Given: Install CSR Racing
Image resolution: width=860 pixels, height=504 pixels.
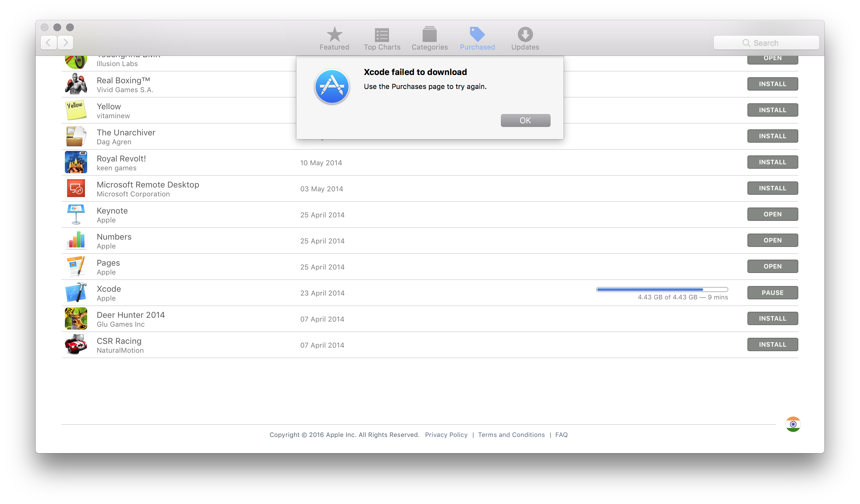Looking at the screenshot, I should (x=772, y=344).
